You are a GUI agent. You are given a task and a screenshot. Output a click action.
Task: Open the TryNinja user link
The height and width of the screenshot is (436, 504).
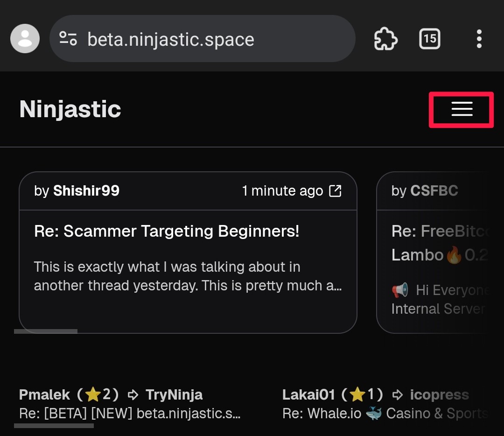point(174,395)
